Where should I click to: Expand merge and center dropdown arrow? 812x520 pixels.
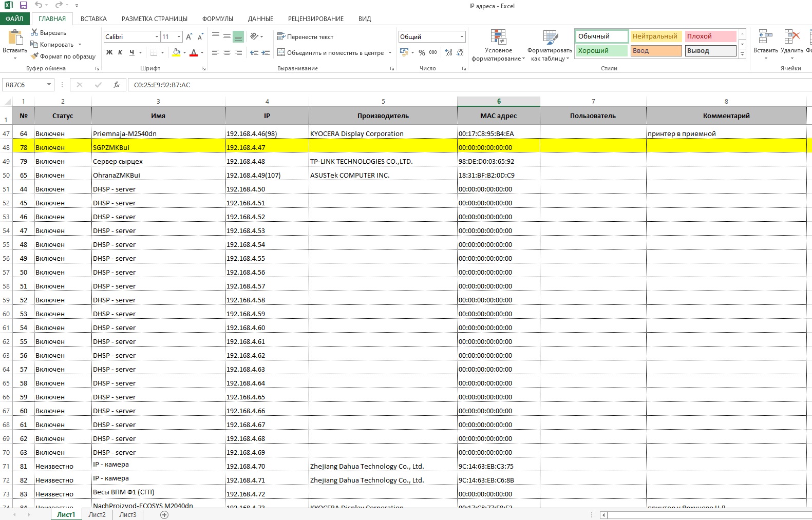tap(390, 52)
